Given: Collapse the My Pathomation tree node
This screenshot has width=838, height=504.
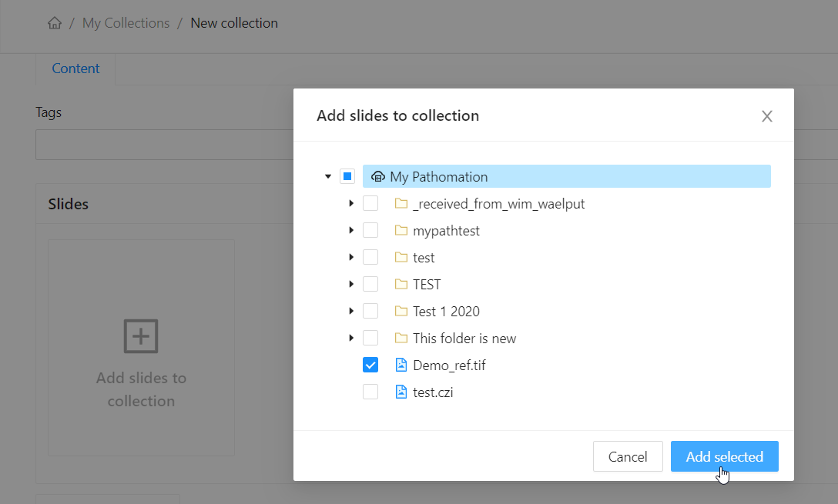Looking at the screenshot, I should (x=328, y=177).
